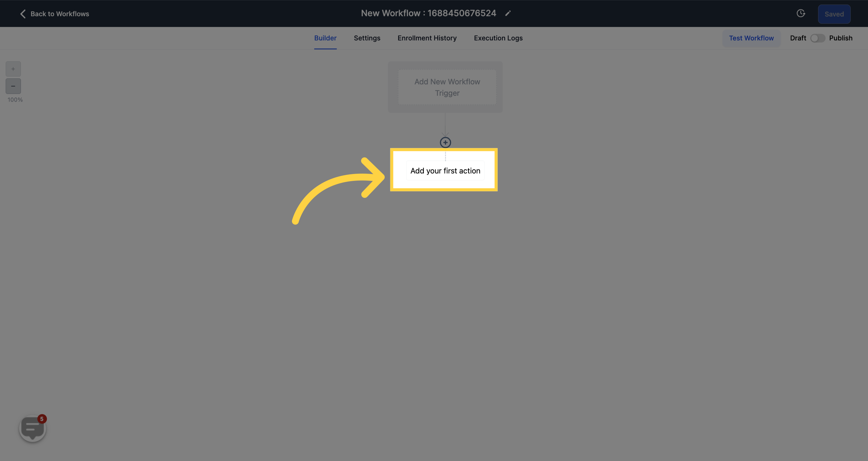
Task: Click the Add New Workflow Trigger block
Action: click(447, 87)
